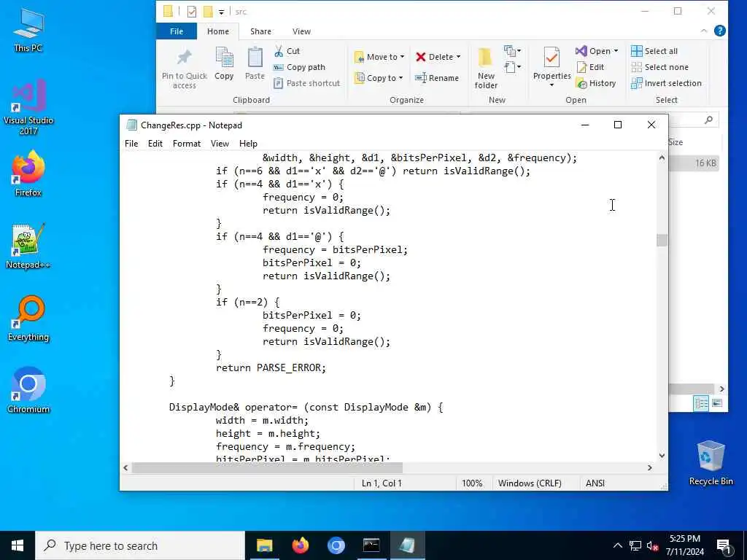Launch Everything search desktop shortcut
The height and width of the screenshot is (560, 747).
(28, 319)
